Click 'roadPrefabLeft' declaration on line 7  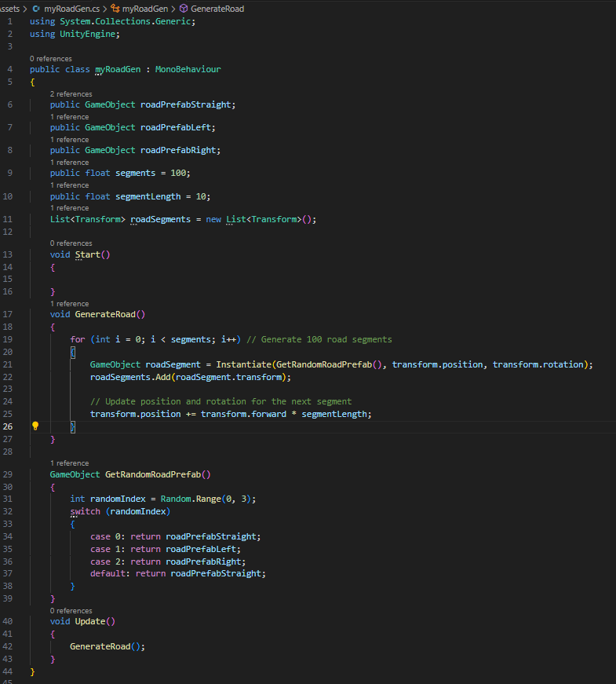point(176,127)
